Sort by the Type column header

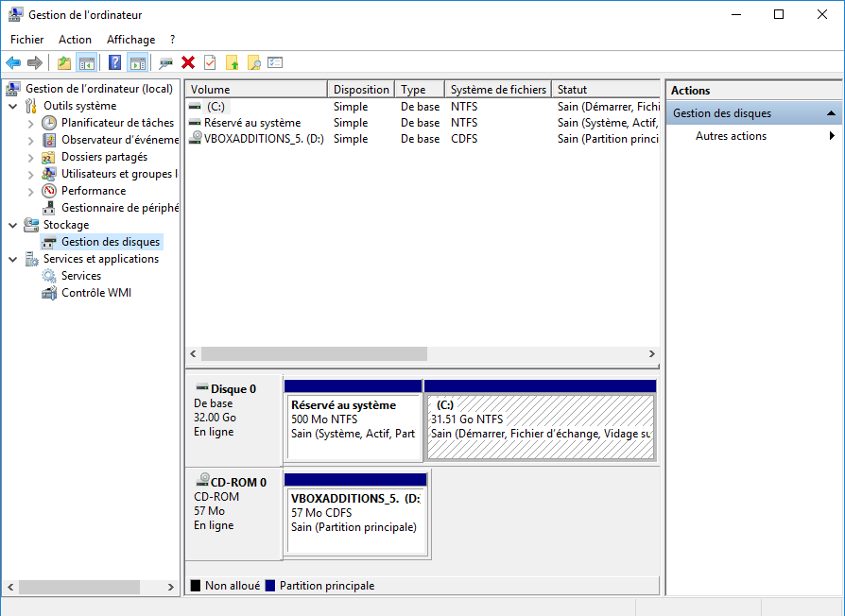click(420, 90)
